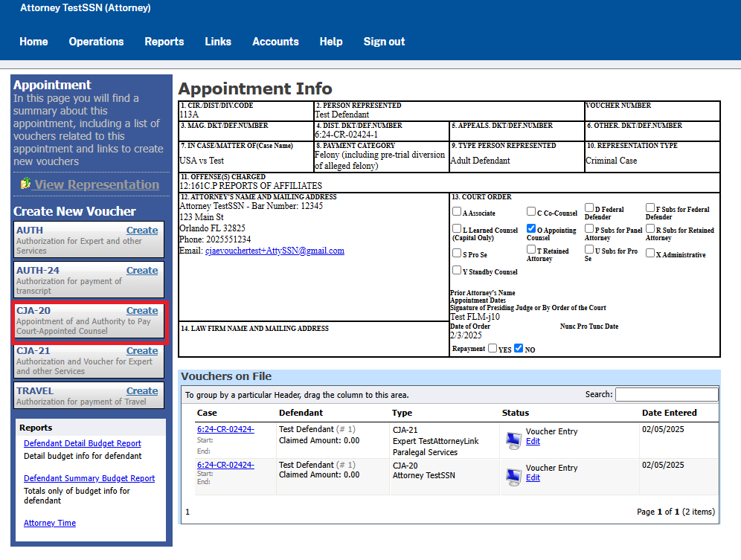Screen dimensions: 741x560
Task: Open the Operations menu
Action: (x=96, y=42)
